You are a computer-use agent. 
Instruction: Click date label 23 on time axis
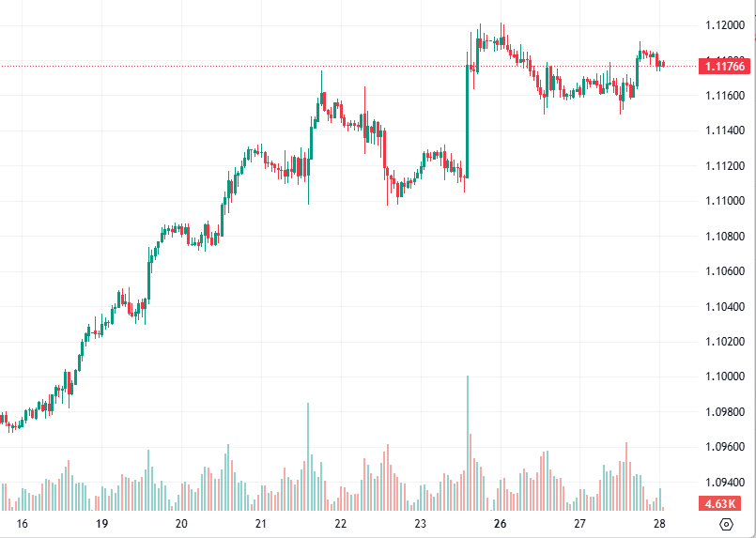click(x=420, y=524)
